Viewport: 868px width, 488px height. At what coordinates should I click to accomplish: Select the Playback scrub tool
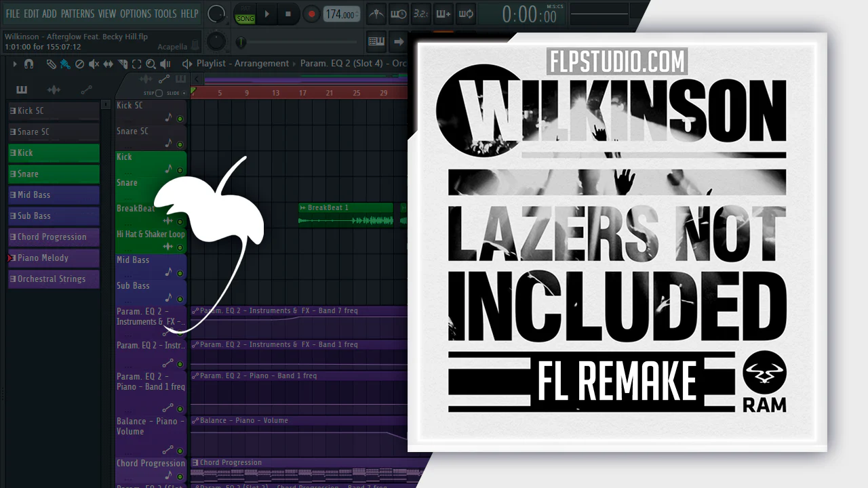(166, 64)
